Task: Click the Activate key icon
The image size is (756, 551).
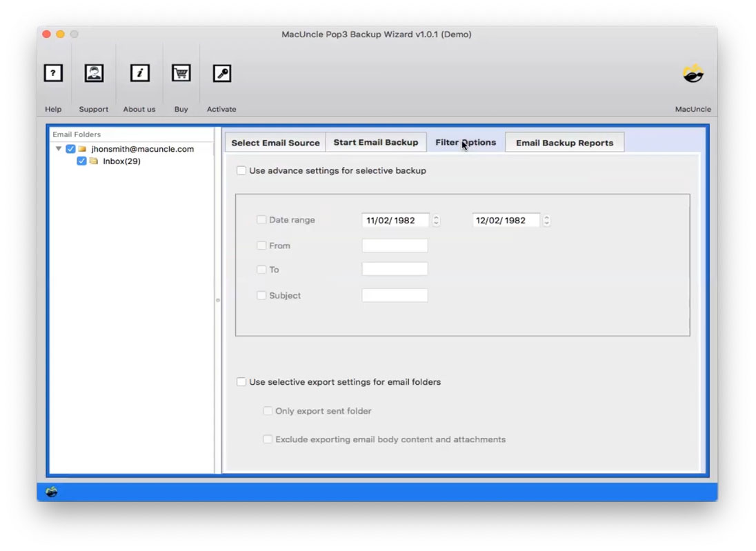Action: pos(221,73)
